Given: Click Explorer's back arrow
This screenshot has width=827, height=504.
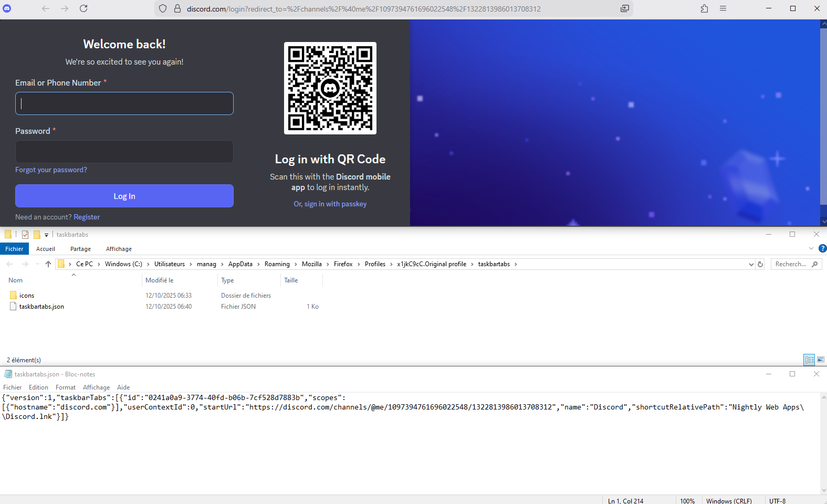Looking at the screenshot, I should pos(9,264).
